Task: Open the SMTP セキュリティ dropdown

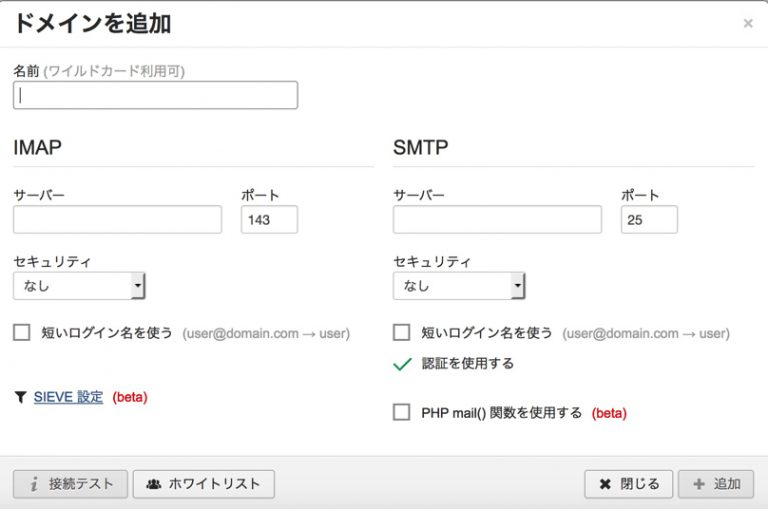Action: point(459,286)
